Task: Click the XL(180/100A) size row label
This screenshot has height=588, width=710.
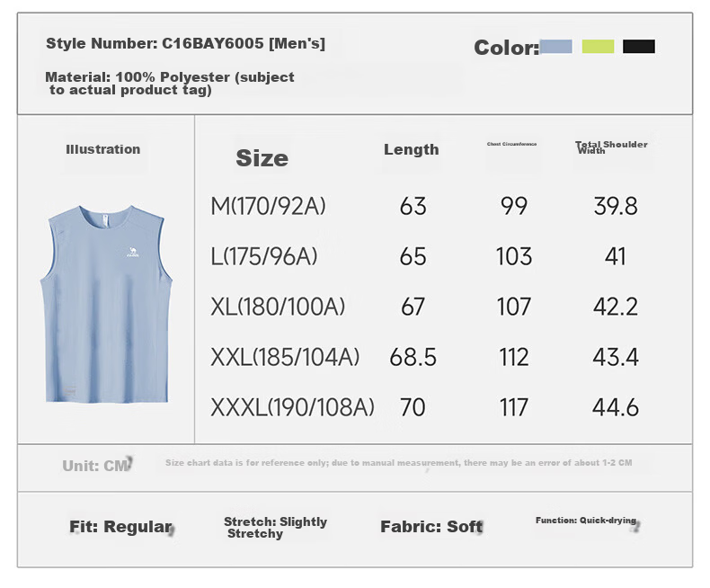Action: click(x=278, y=307)
